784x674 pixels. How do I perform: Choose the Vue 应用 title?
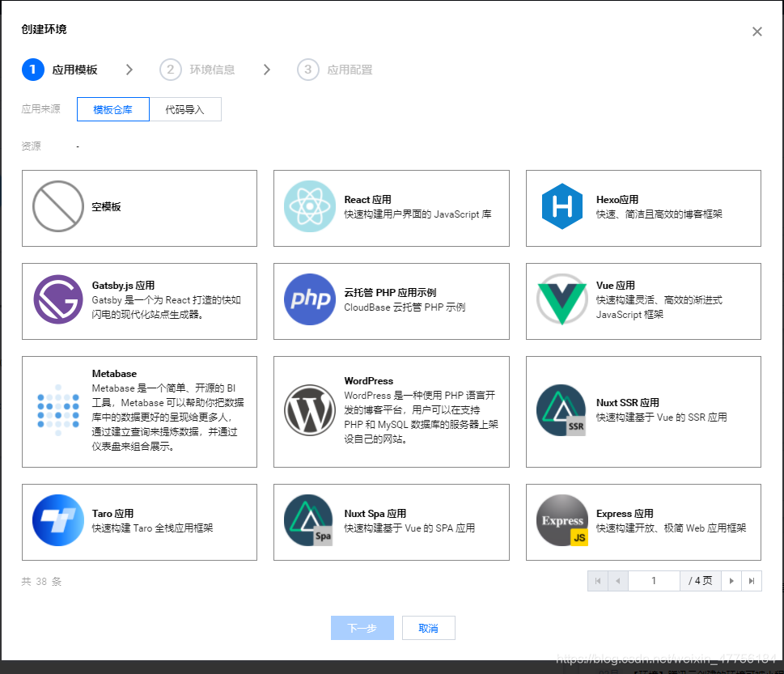tap(616, 286)
